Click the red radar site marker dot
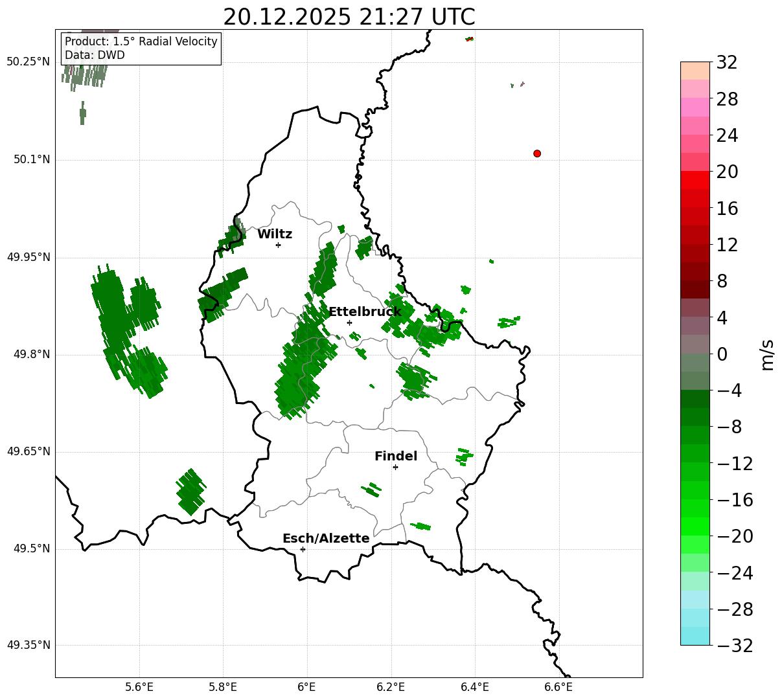The width and height of the screenshot is (782, 700). pos(537,153)
